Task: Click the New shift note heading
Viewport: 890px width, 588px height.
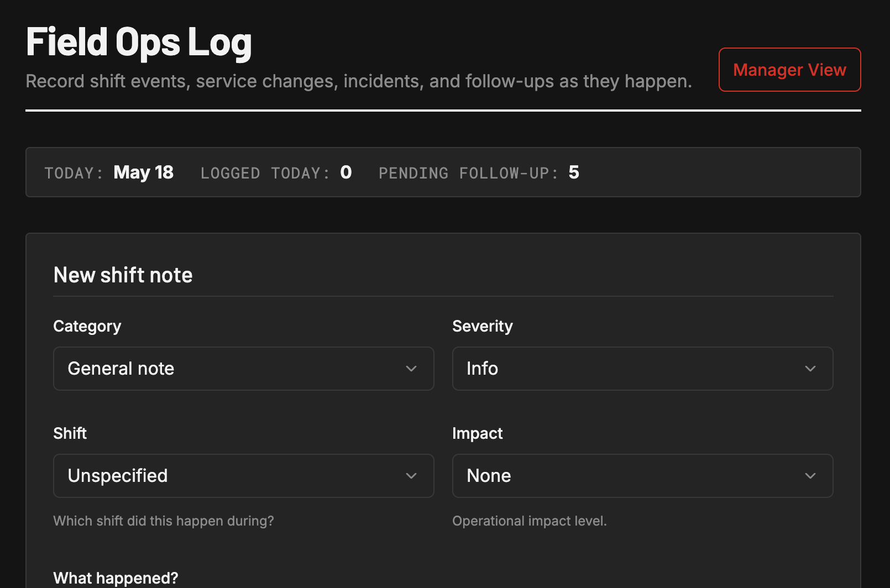Action: [123, 275]
